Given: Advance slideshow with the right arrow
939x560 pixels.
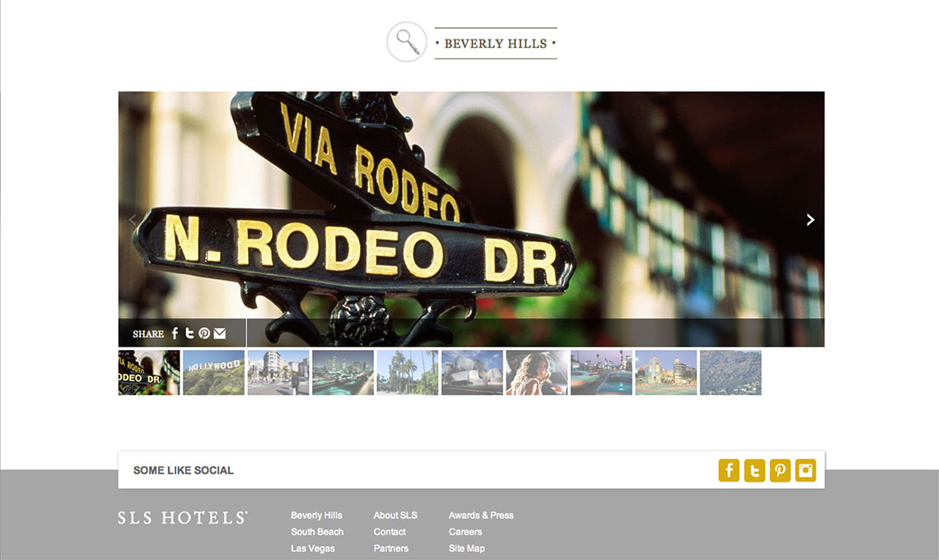Looking at the screenshot, I should click(811, 220).
